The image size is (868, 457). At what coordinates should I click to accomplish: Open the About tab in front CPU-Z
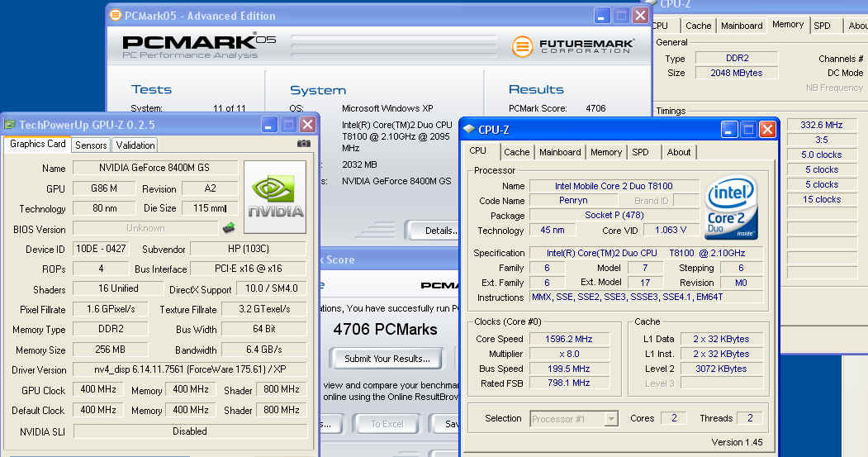click(x=679, y=152)
